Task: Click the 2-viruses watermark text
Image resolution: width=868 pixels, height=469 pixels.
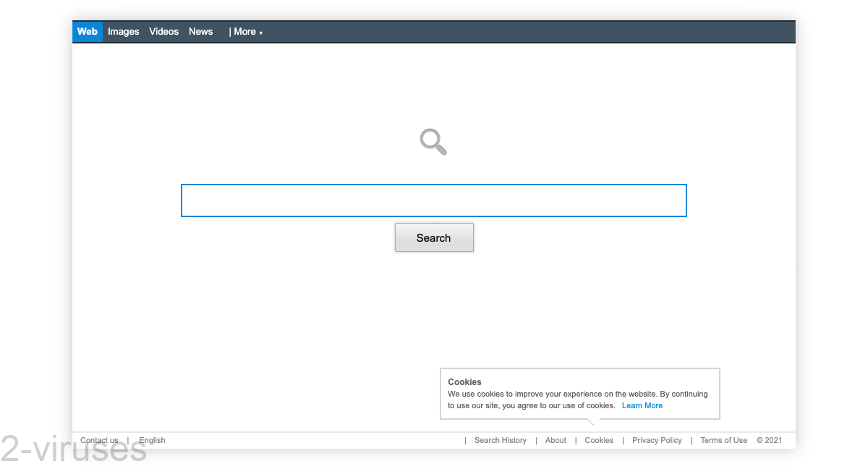Action: (x=72, y=449)
